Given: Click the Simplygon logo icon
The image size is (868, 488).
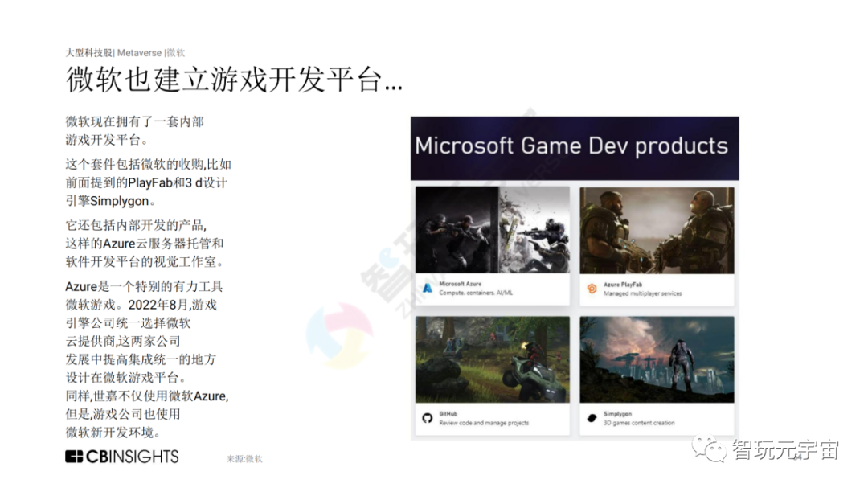Looking at the screenshot, I should coord(592,418).
